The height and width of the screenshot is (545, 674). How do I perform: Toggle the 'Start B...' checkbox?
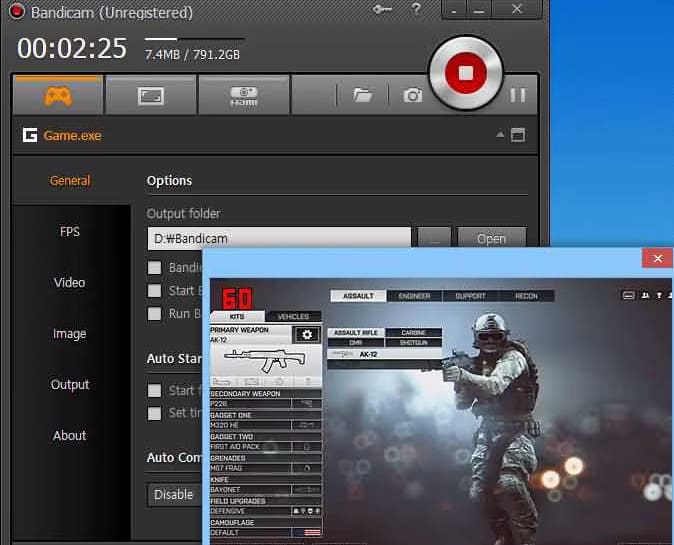click(x=154, y=291)
